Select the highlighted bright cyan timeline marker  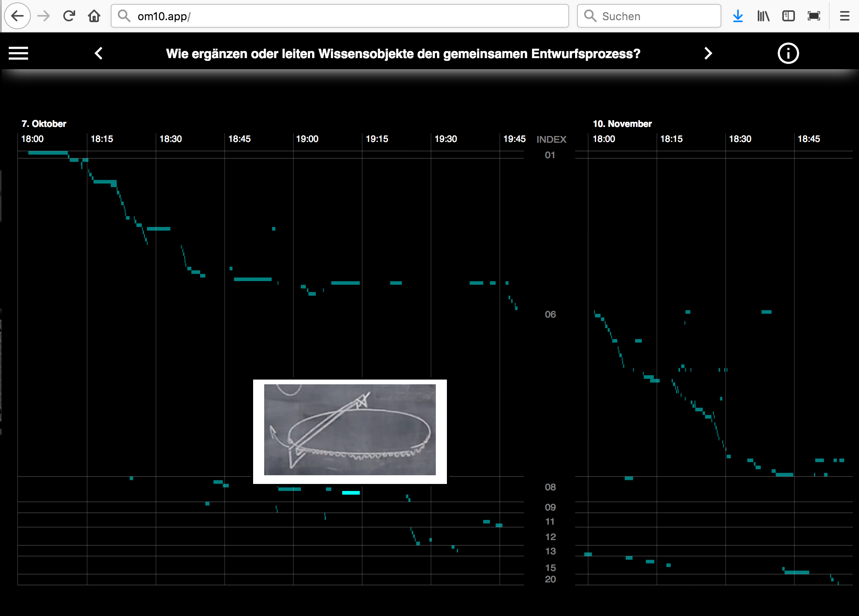(x=351, y=493)
